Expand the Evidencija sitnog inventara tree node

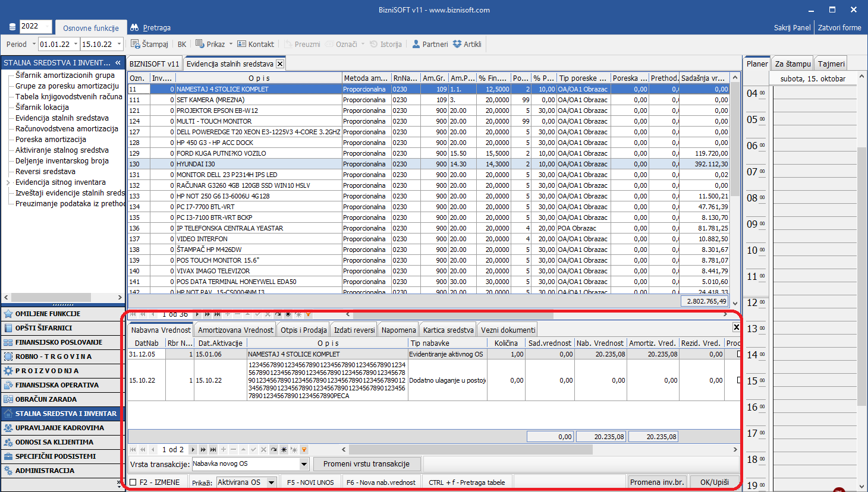8,182
